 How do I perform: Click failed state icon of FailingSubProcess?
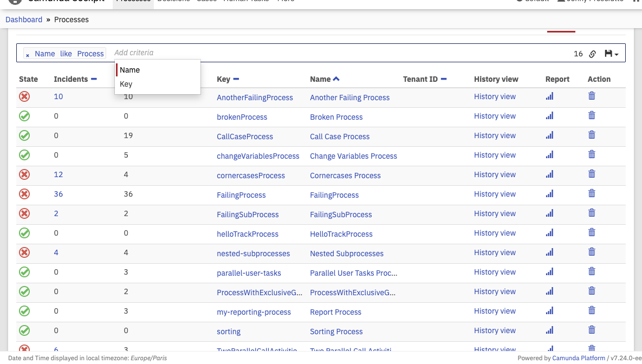24,213
